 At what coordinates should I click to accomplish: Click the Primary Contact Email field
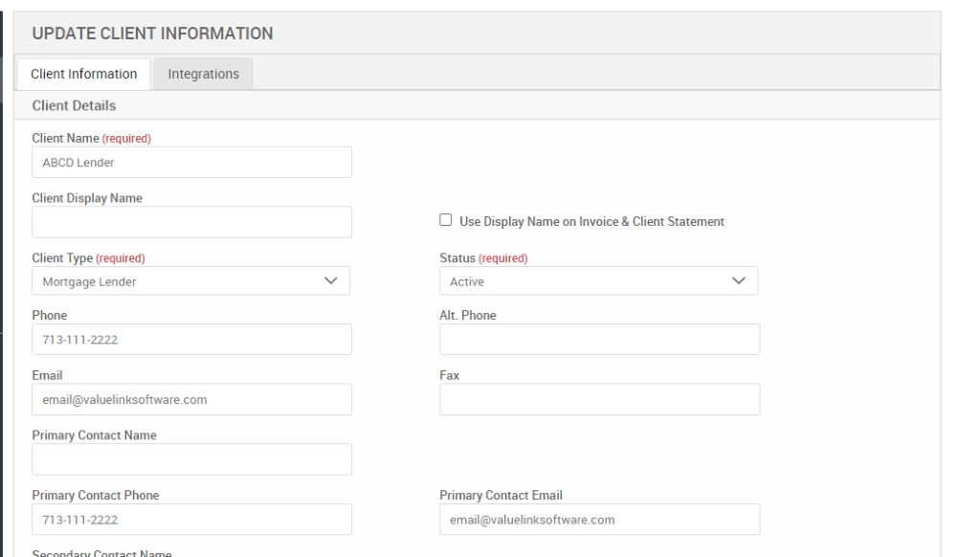(x=599, y=519)
